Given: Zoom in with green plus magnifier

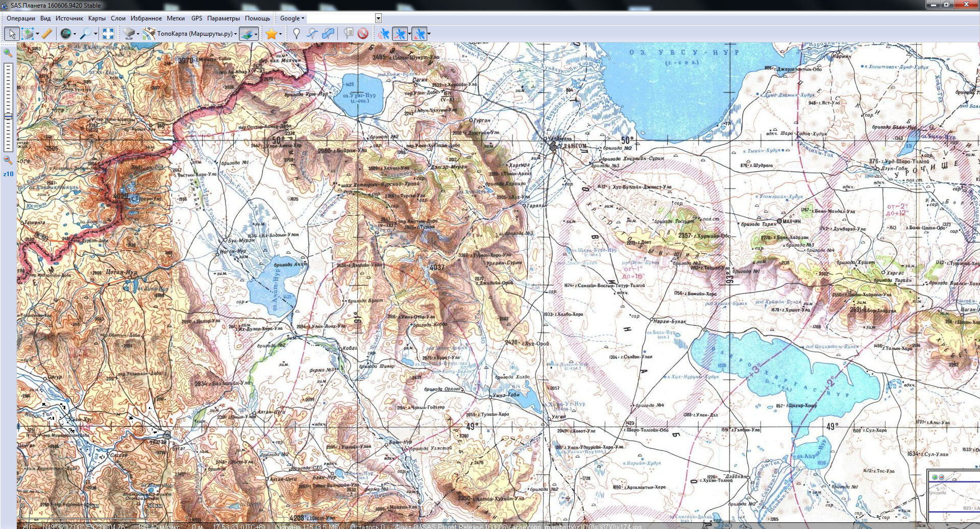Looking at the screenshot, I should point(8,52).
